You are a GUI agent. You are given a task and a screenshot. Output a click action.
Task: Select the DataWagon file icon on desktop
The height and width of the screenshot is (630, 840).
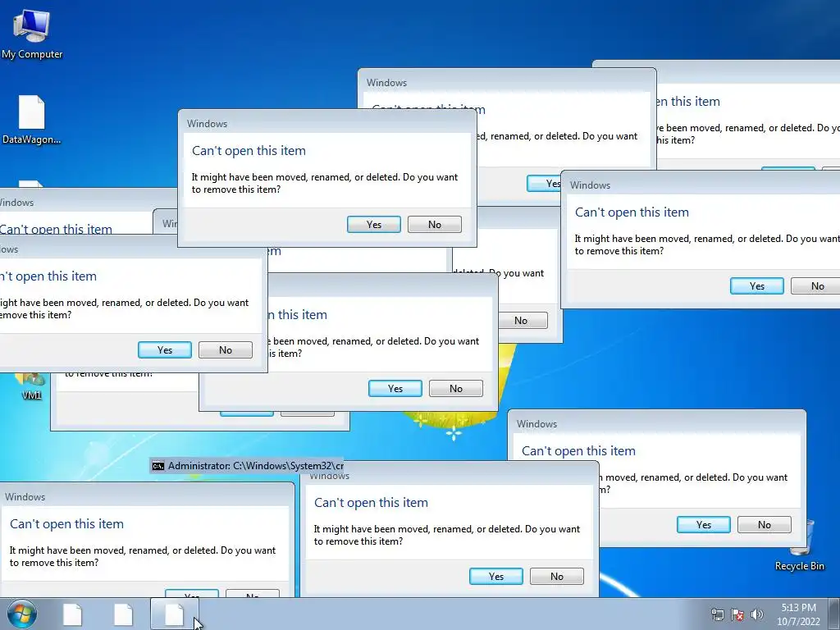32,119
